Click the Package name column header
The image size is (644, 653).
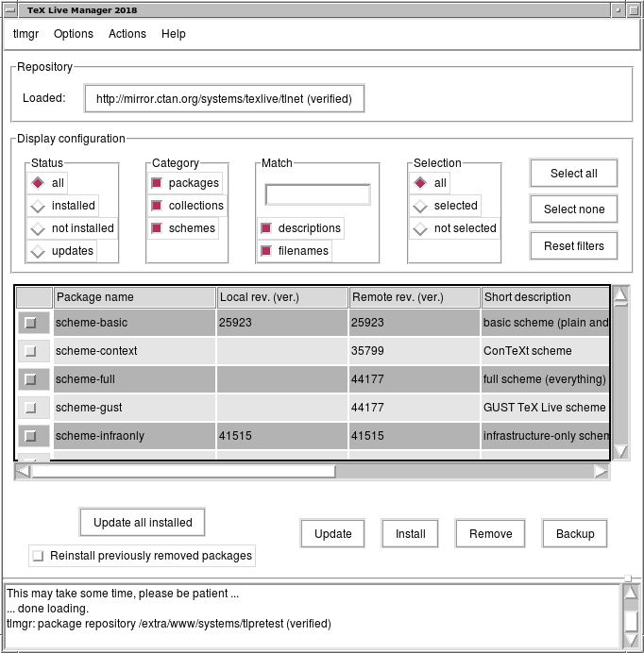click(134, 297)
